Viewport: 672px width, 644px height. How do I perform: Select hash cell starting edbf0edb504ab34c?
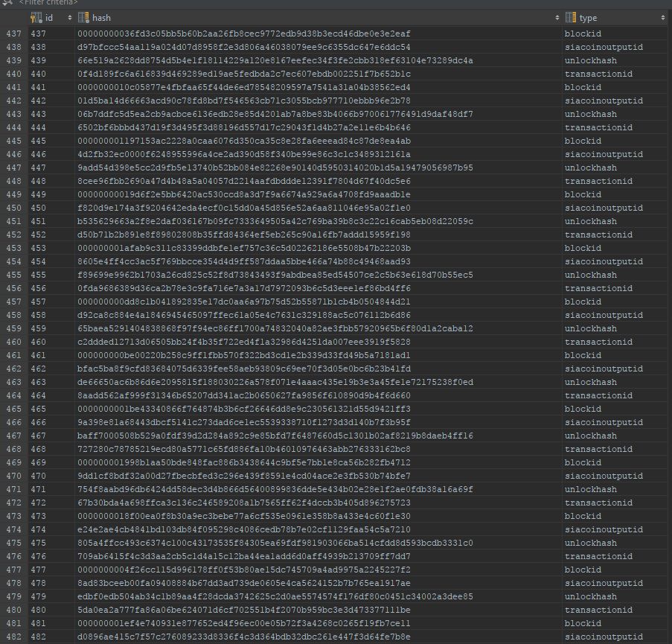coord(319,596)
